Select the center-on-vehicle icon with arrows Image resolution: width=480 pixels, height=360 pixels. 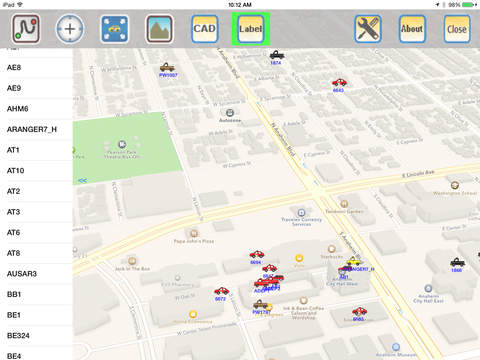115,29
